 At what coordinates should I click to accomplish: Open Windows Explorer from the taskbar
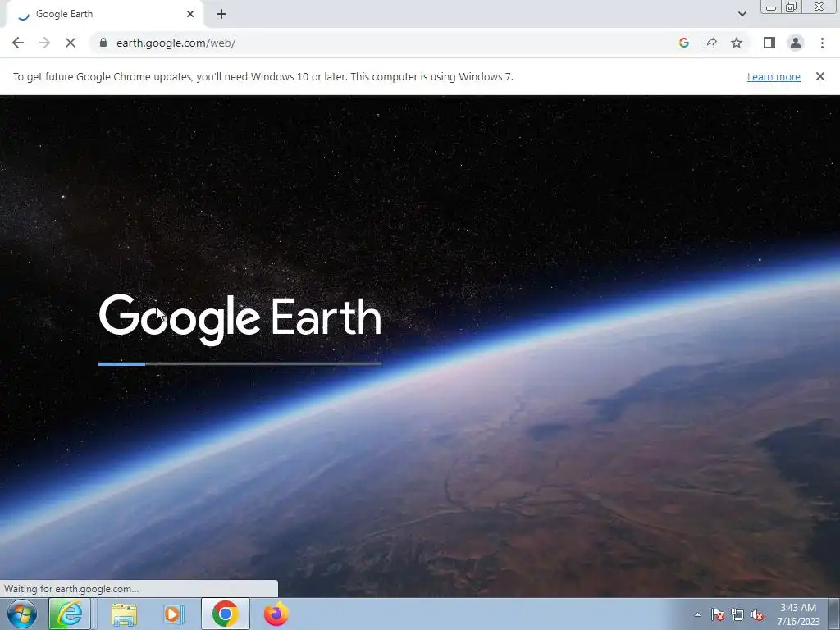click(124, 614)
